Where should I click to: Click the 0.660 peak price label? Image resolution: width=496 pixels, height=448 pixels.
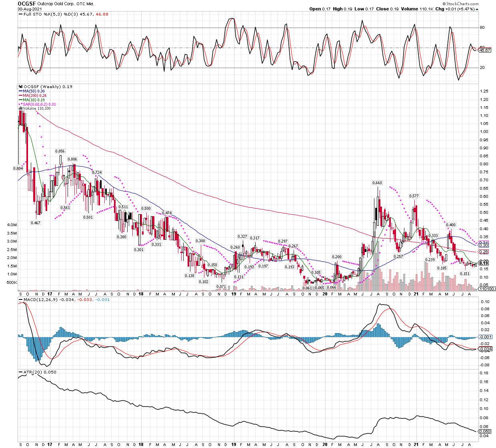click(377, 183)
